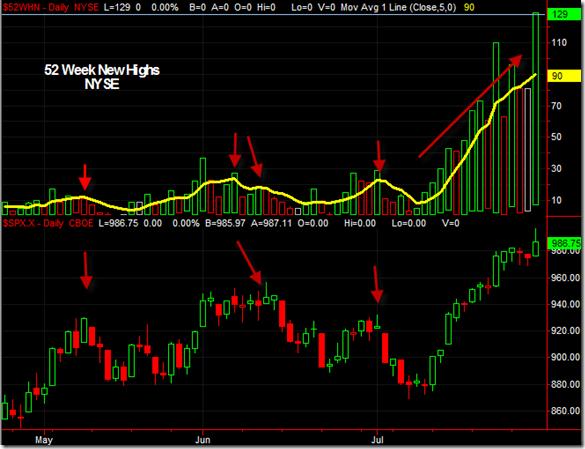This screenshot has height=449, width=585.
Task: Click the yellow 90 moving average marker
Action: pyautogui.click(x=564, y=76)
